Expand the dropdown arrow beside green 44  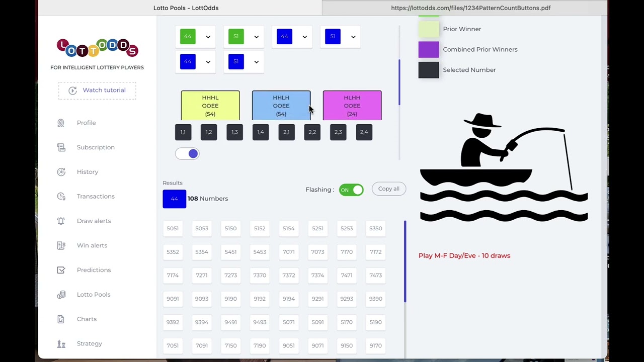coord(208,37)
